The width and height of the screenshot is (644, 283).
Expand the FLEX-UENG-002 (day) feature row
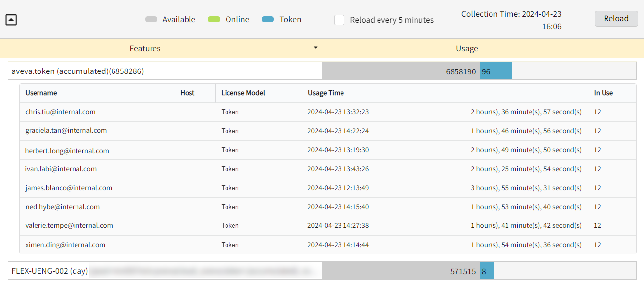coord(50,271)
